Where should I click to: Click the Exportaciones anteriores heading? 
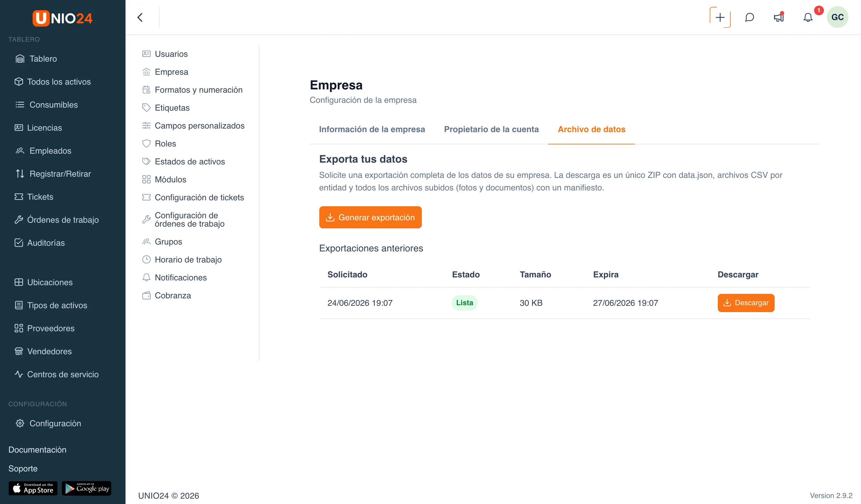click(371, 248)
